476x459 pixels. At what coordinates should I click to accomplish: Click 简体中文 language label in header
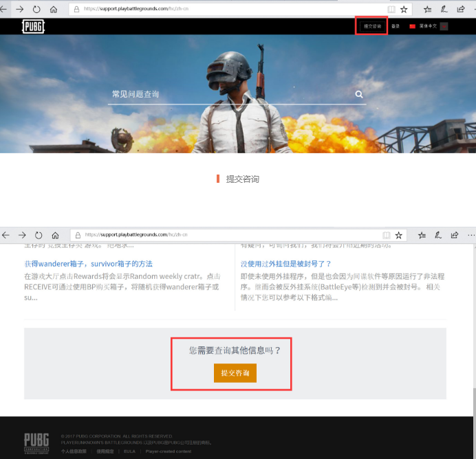pos(428,26)
